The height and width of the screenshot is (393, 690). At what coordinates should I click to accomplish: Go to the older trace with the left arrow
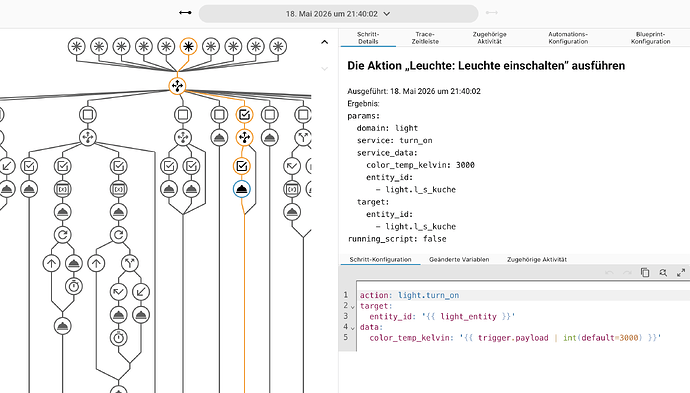[185, 13]
